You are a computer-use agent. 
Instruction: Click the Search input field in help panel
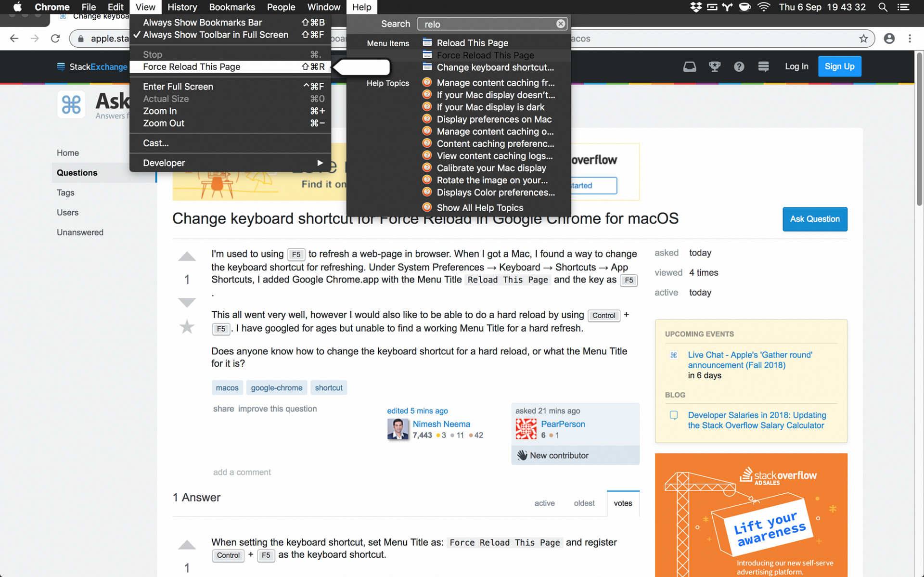pos(492,23)
